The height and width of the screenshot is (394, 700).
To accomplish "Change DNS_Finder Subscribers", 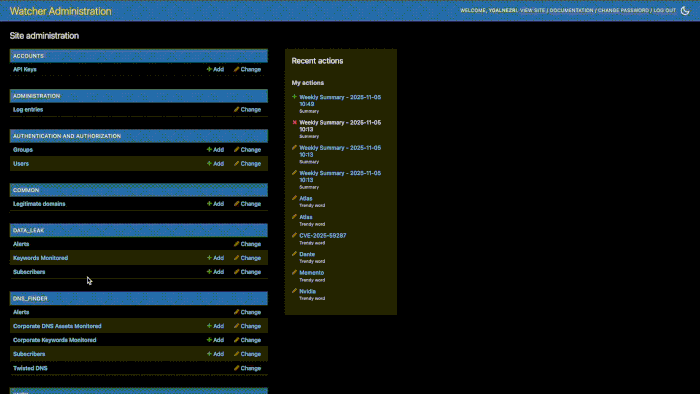I will coord(247,353).
